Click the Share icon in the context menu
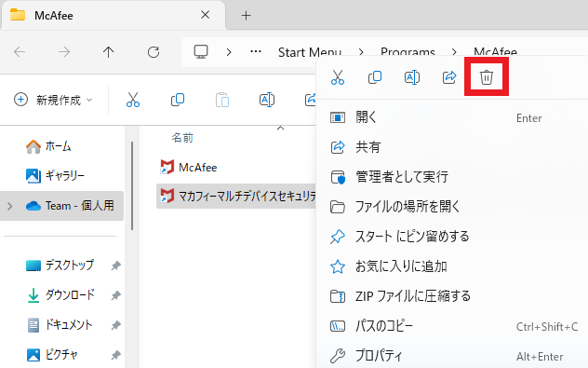 pyautogui.click(x=449, y=77)
